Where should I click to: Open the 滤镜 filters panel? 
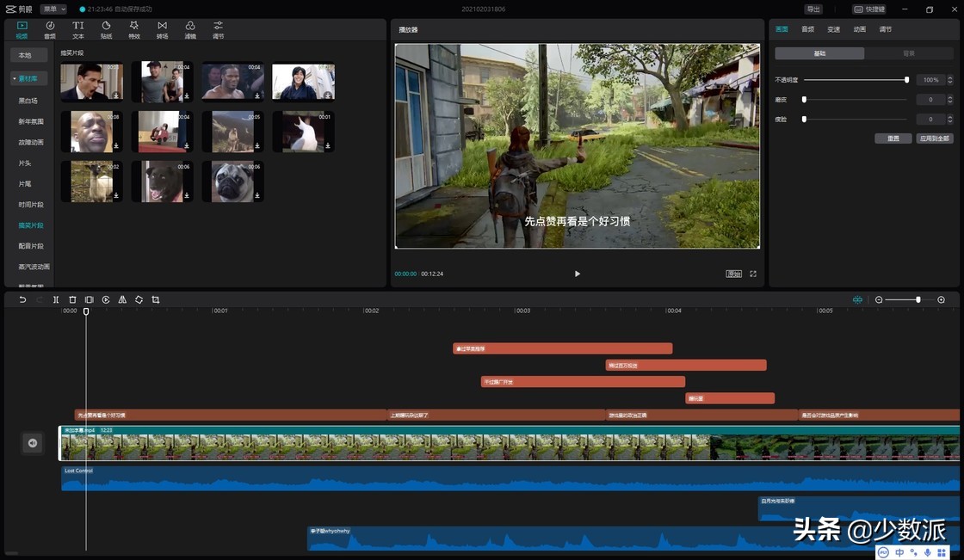coord(190,30)
